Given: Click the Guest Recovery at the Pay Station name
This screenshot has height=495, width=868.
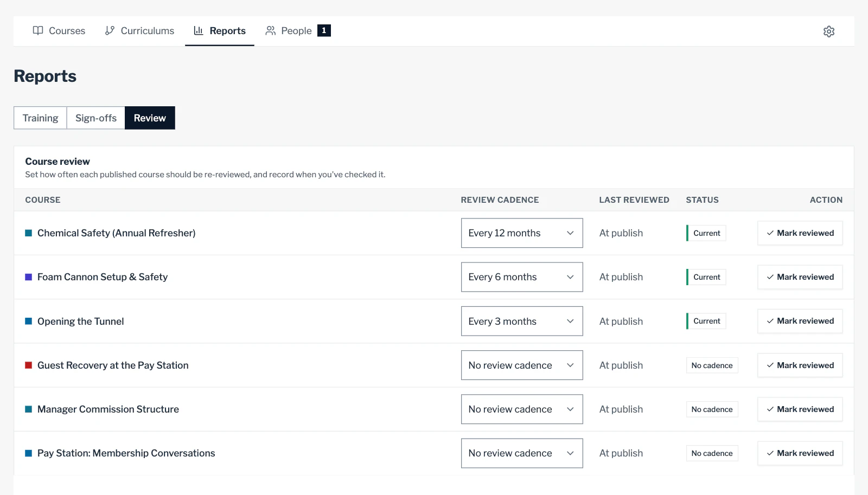Looking at the screenshot, I should pyautogui.click(x=113, y=365).
